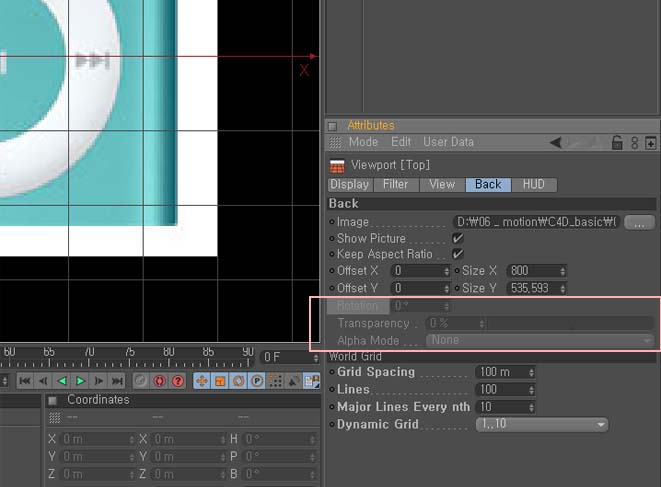Image resolution: width=661 pixels, height=487 pixels.
Task: Click the Size X animation dot
Action: point(457,271)
